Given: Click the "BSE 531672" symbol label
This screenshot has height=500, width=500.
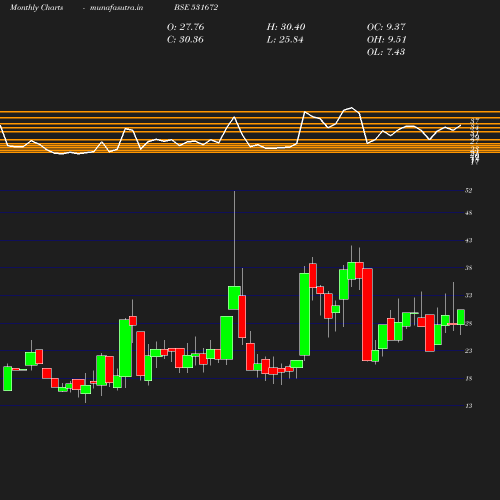Looking at the screenshot, I should (196, 7).
